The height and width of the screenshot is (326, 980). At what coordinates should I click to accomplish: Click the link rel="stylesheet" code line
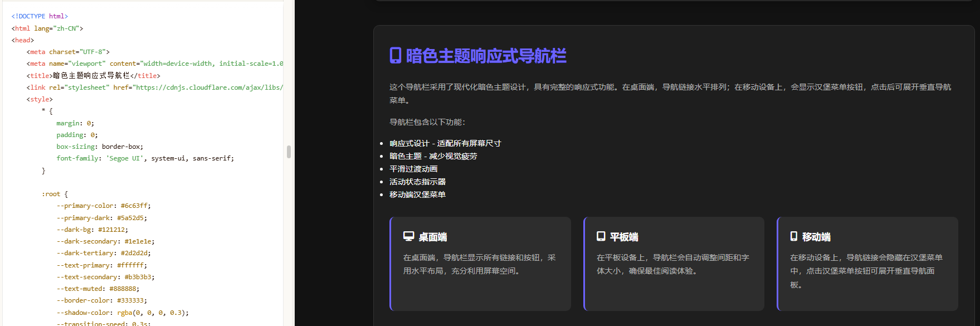[155, 87]
